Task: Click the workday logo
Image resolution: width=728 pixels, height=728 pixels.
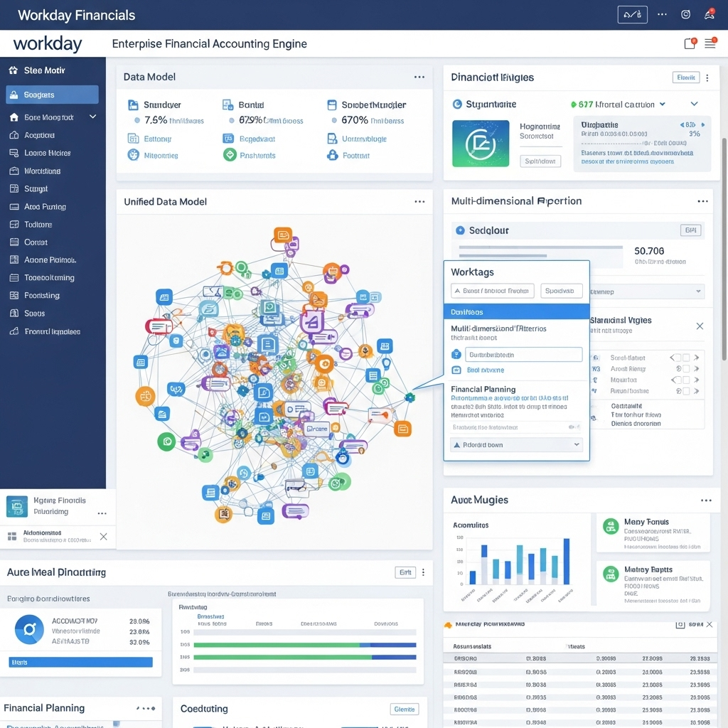Action: (x=48, y=44)
